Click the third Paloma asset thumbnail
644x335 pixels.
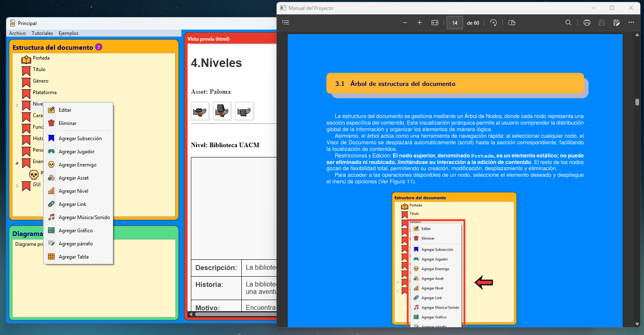[244, 111]
